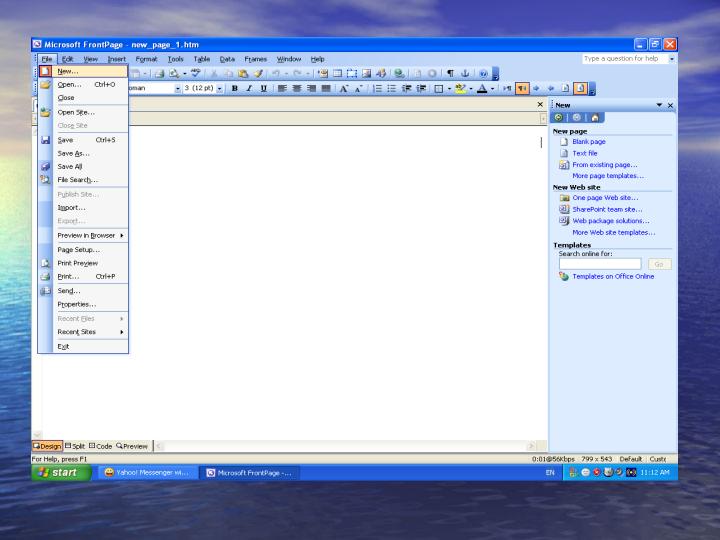Image resolution: width=720 pixels, height=540 pixels.
Task: Click the Bold formatting button
Action: coord(235,88)
